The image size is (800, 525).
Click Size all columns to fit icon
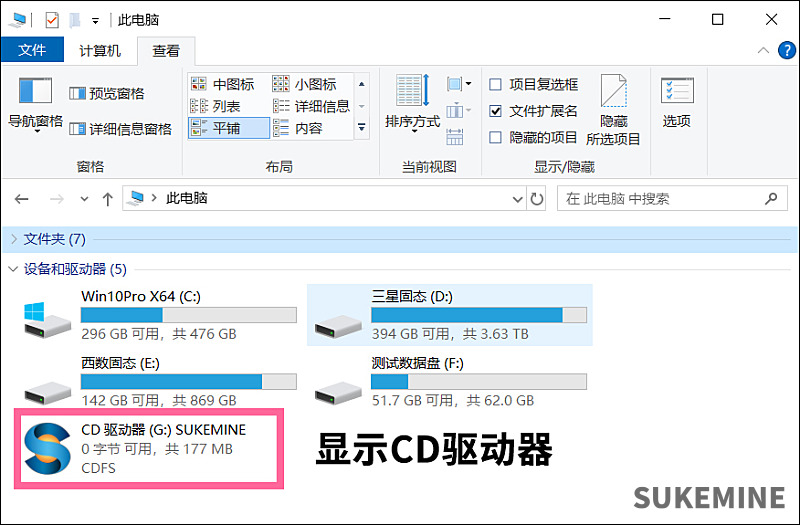click(455, 137)
